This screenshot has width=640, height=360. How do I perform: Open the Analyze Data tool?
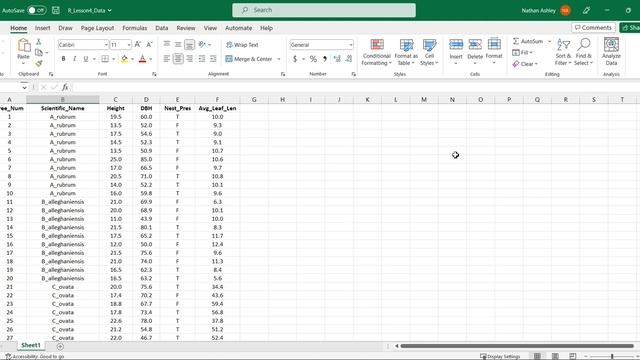coord(611,51)
